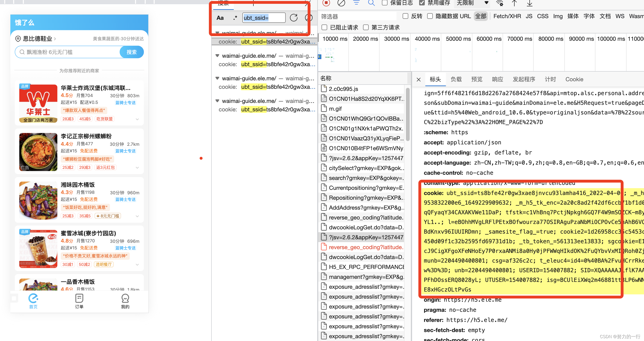Switch to 发起程序 initiator tab
The image size is (644, 341).
[x=524, y=79]
